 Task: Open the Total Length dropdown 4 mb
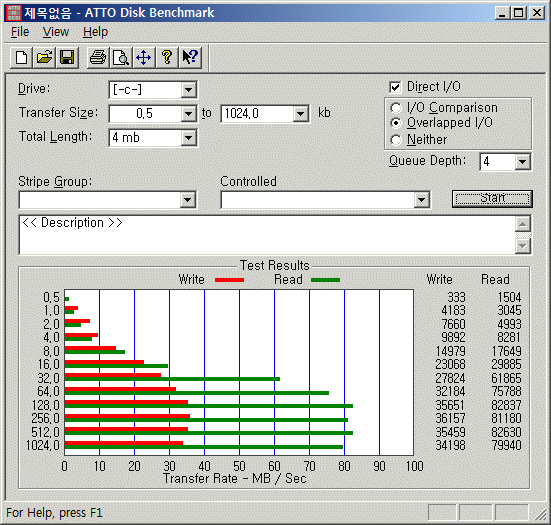point(188,138)
